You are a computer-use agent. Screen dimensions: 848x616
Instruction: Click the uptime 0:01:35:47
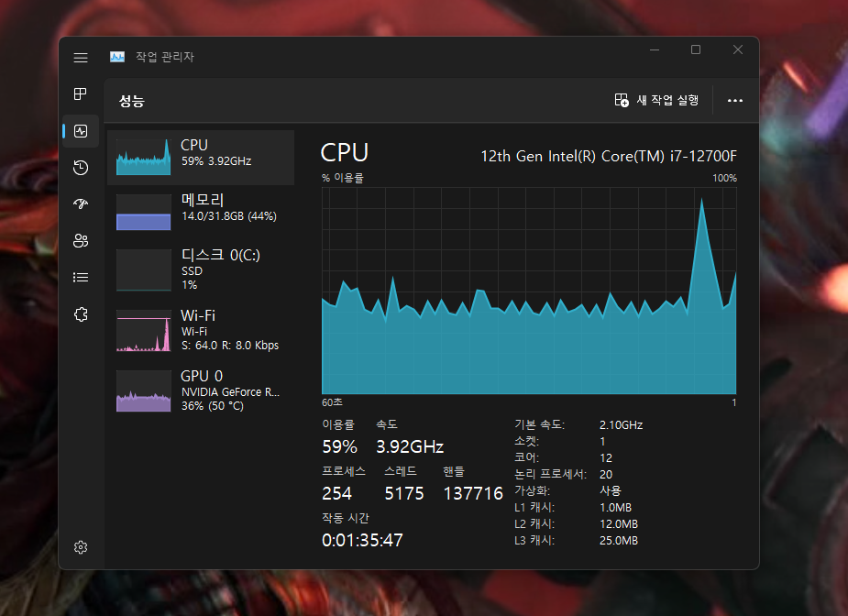(362, 540)
